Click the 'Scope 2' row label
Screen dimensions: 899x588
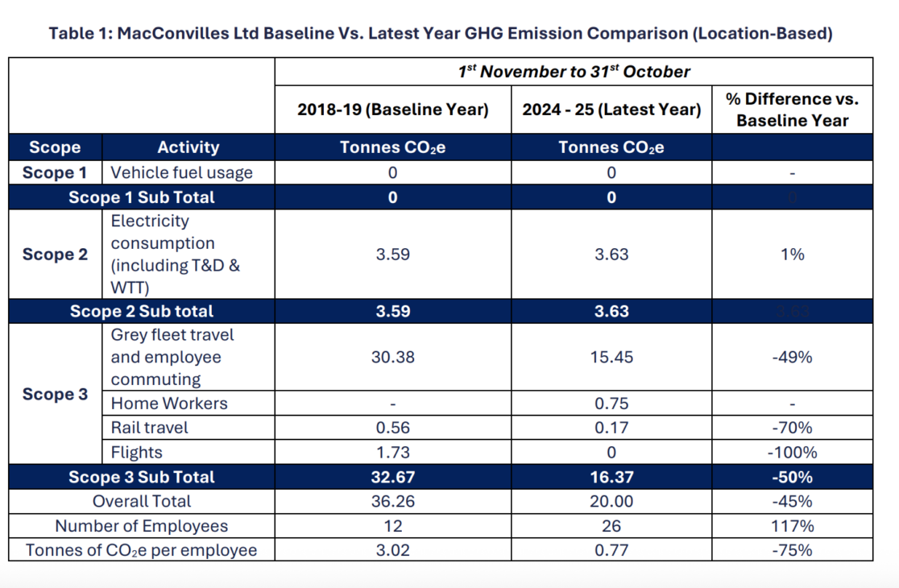[x=55, y=254]
